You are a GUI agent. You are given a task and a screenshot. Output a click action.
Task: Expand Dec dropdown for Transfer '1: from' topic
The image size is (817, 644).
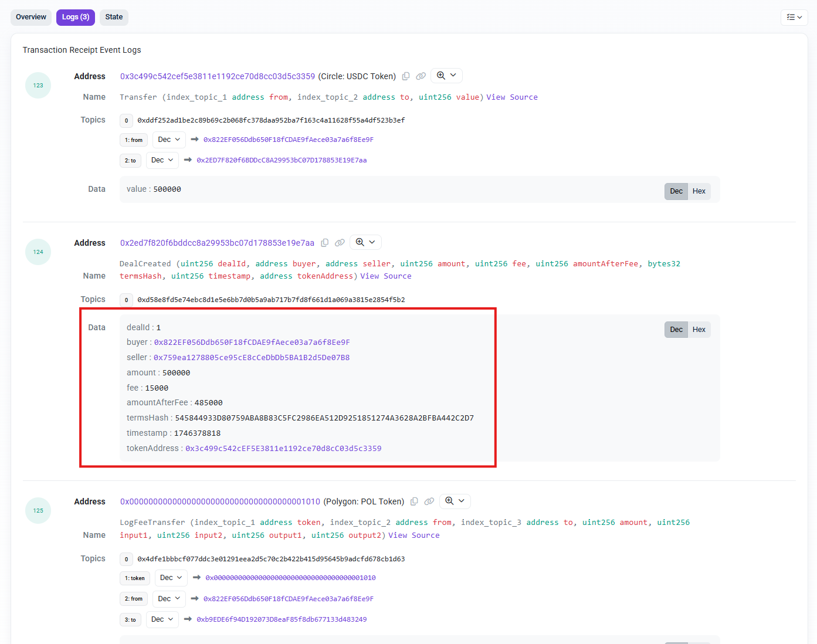tap(169, 140)
